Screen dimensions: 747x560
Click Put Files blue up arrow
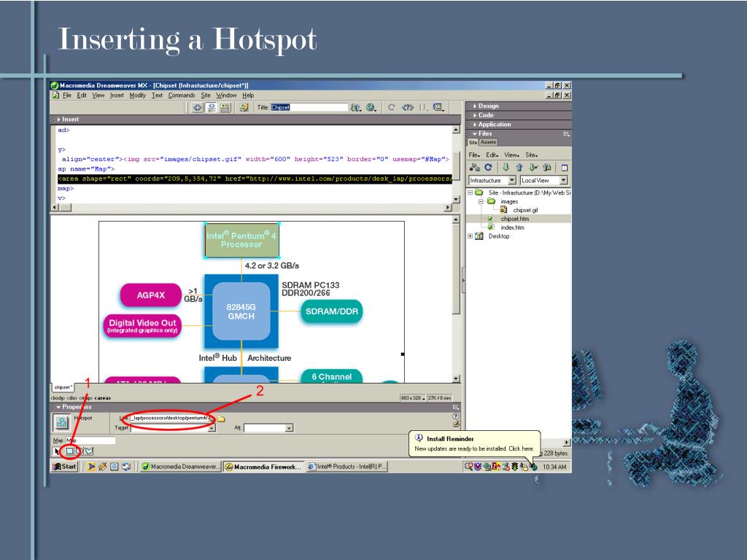point(519,168)
